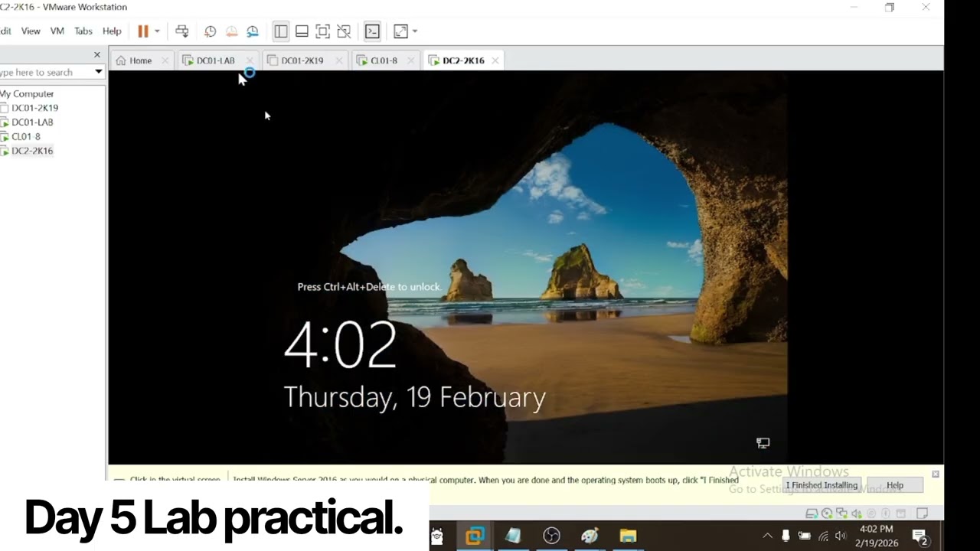Click the I Finished Installing button
The image size is (980, 551).
pos(822,485)
